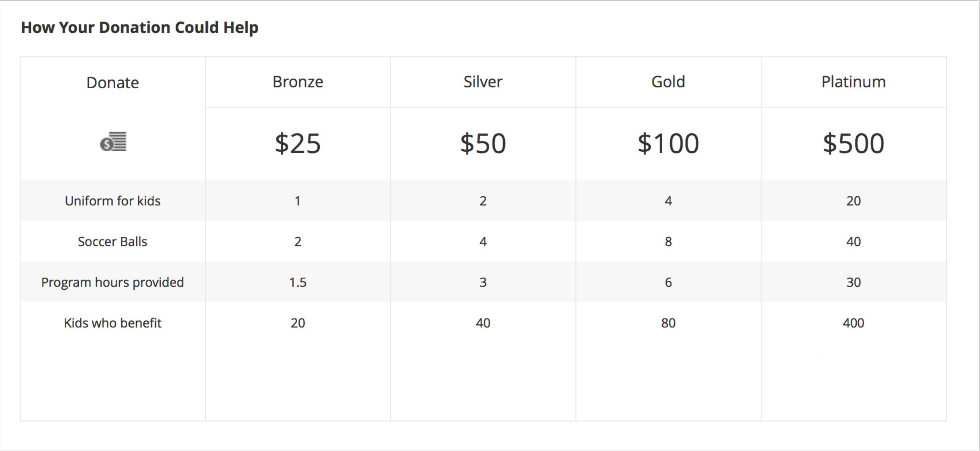Select the Bronze tier header
The width and height of the screenshot is (980, 451).
pos(298,82)
